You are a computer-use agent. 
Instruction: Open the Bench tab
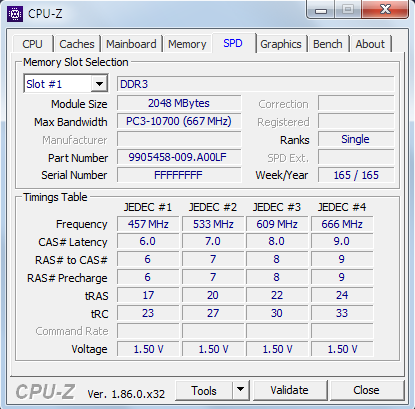(x=328, y=44)
